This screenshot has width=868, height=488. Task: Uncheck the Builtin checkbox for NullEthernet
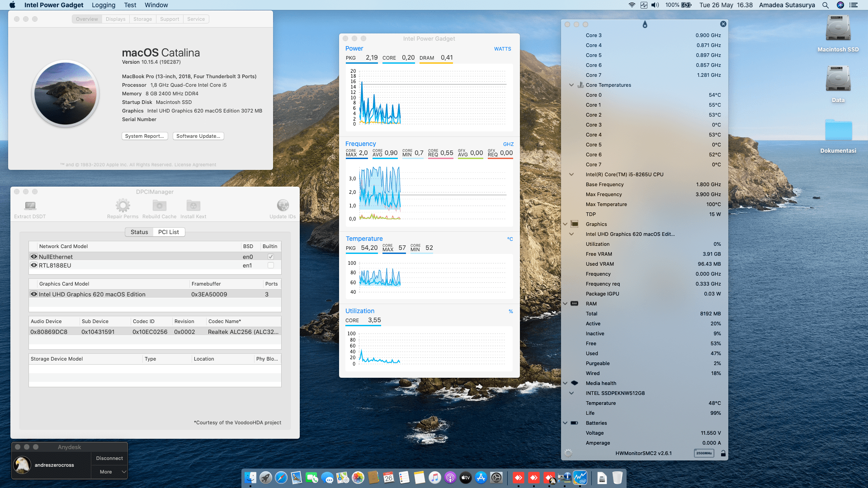270,256
